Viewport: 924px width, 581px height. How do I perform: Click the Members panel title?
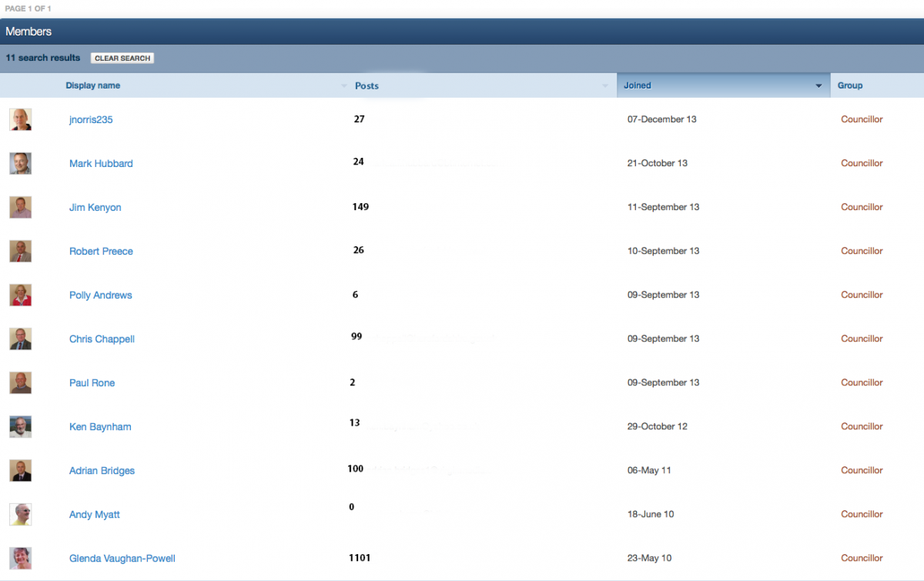pyautogui.click(x=28, y=32)
